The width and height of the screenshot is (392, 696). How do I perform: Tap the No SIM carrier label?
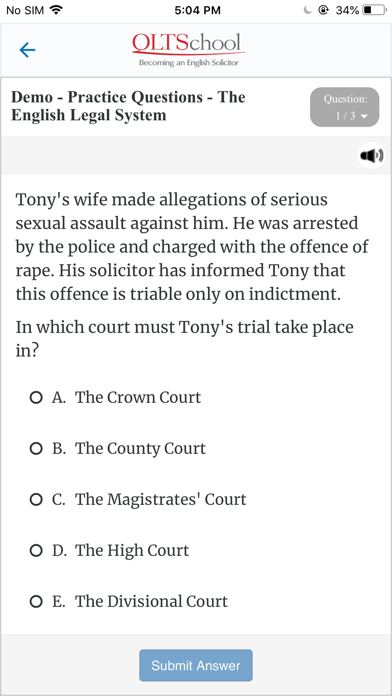[25, 10]
